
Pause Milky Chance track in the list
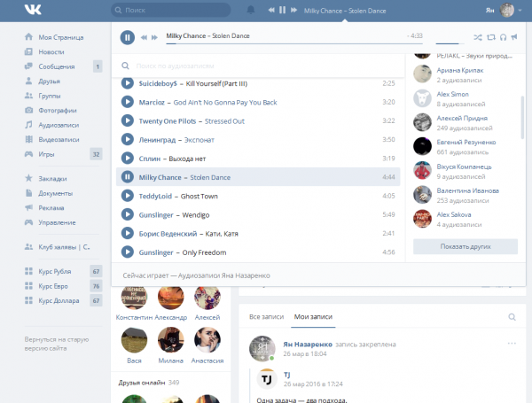(127, 177)
